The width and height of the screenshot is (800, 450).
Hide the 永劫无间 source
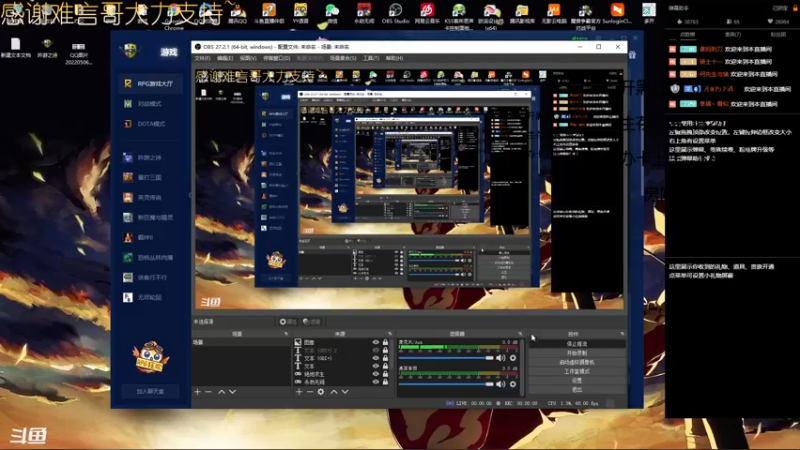376,382
